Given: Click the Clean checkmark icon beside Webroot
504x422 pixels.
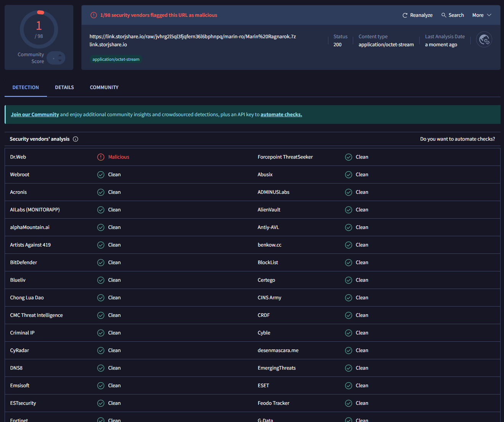Looking at the screenshot, I should [x=100, y=174].
